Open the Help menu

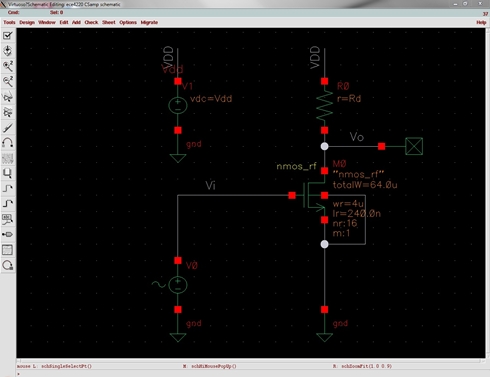[481, 22]
